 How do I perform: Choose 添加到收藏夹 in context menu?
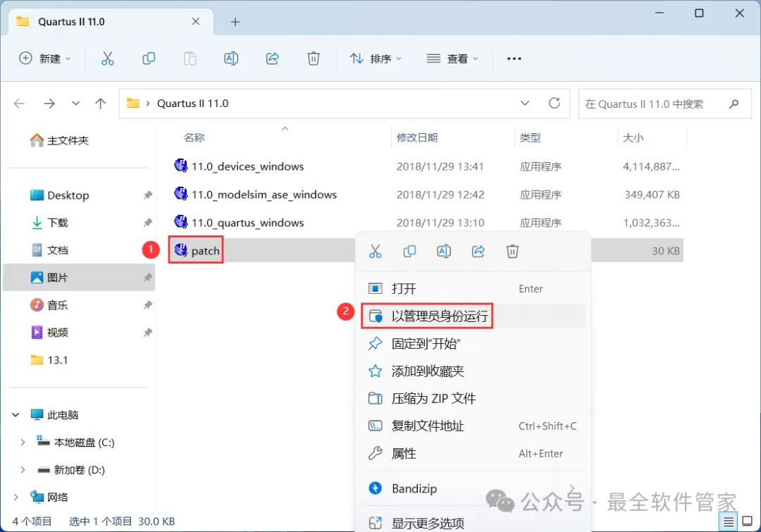point(473,371)
